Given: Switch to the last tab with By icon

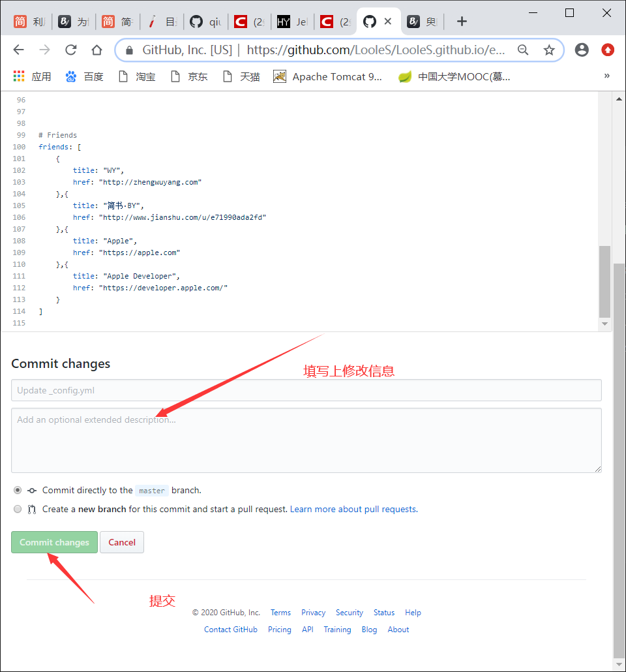Looking at the screenshot, I should coord(423,22).
